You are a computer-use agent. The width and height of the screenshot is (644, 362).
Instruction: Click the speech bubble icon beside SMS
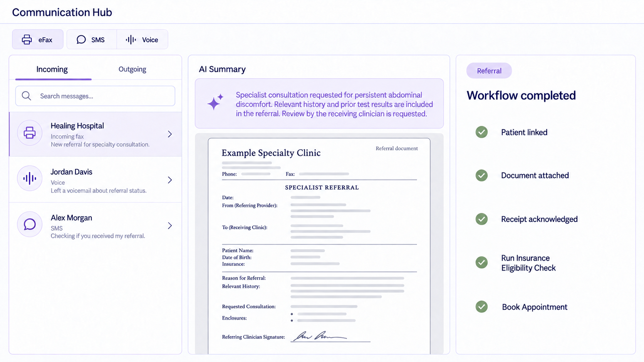pyautogui.click(x=81, y=40)
